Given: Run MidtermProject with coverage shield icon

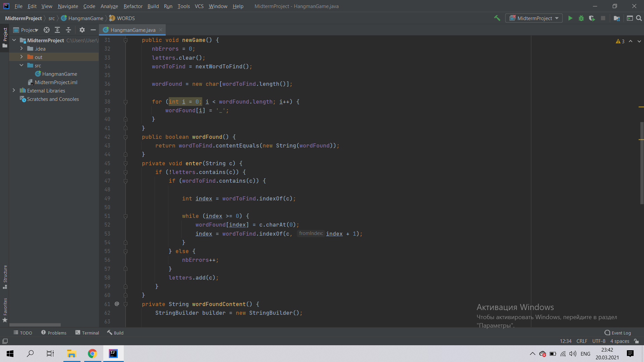Looking at the screenshot, I should coord(592,18).
